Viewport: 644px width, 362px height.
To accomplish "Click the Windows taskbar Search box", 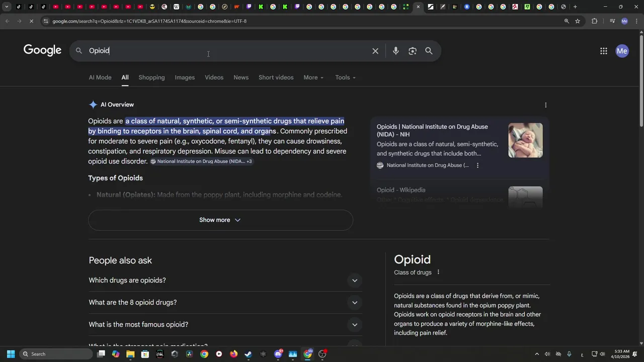I will pos(56,354).
